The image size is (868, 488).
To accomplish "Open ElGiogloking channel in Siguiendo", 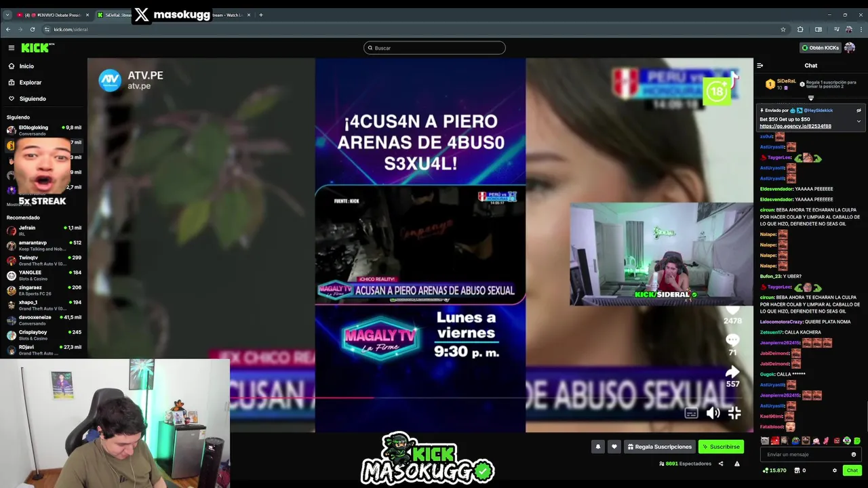I will 44,130.
